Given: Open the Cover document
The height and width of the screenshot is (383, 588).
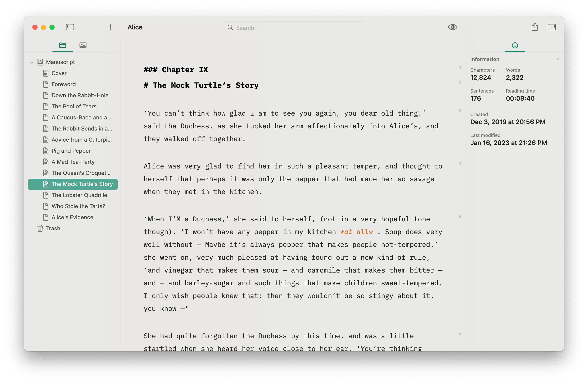Looking at the screenshot, I should pyautogui.click(x=73, y=73).
